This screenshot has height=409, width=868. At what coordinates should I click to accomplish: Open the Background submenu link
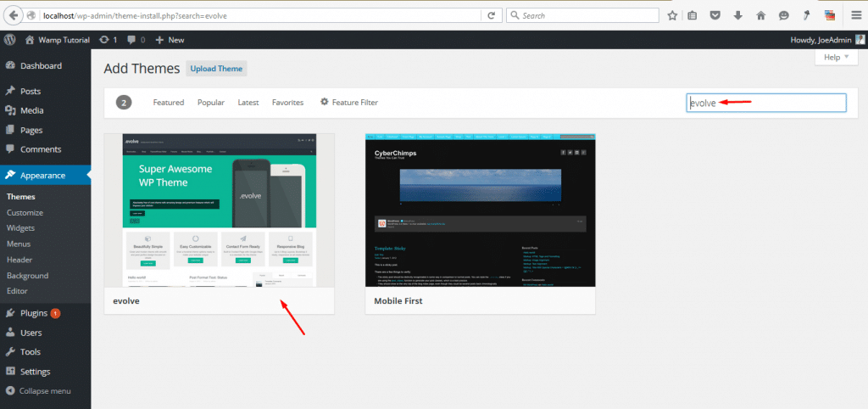point(28,276)
